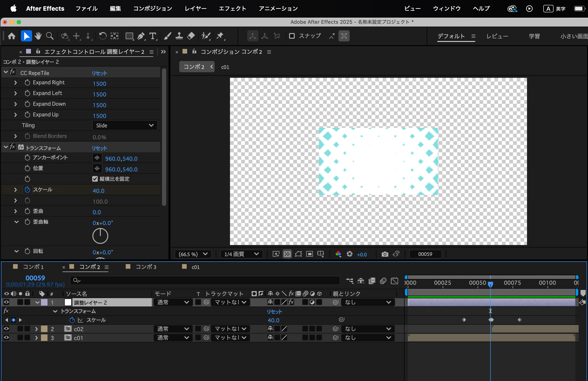Open the Tiling Slide dropdown

point(125,125)
